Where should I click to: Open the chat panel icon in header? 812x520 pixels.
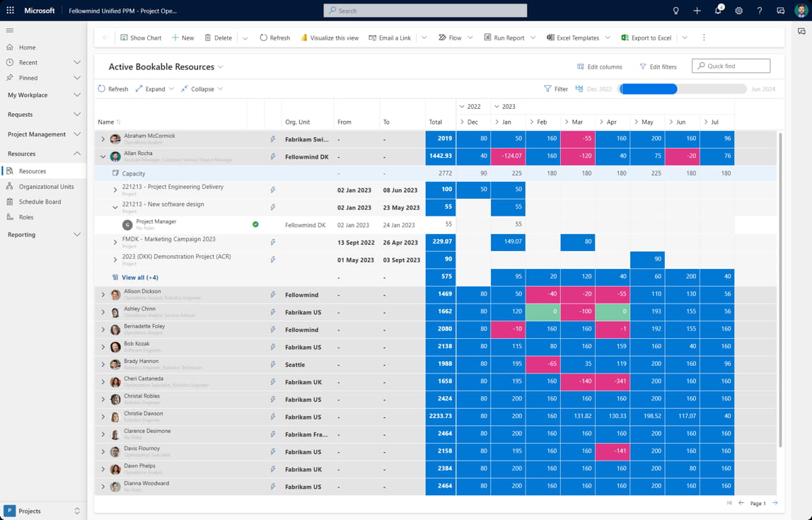coord(780,11)
